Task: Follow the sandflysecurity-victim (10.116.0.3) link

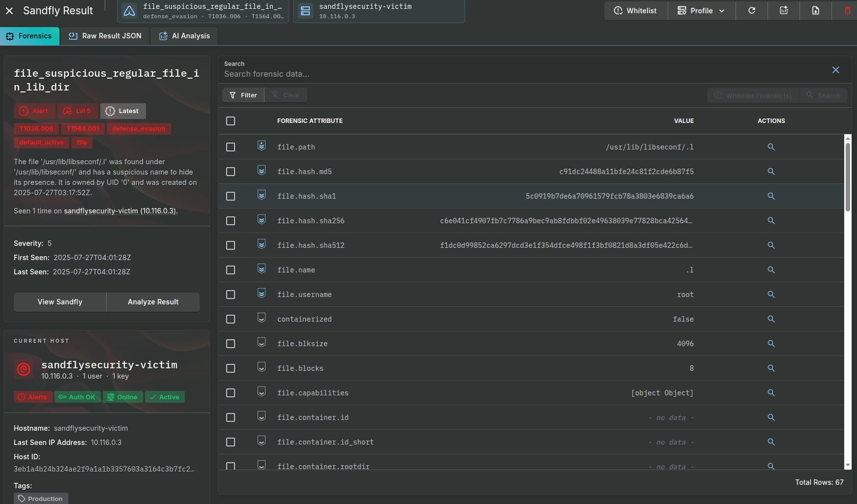Action: pyautogui.click(x=120, y=210)
